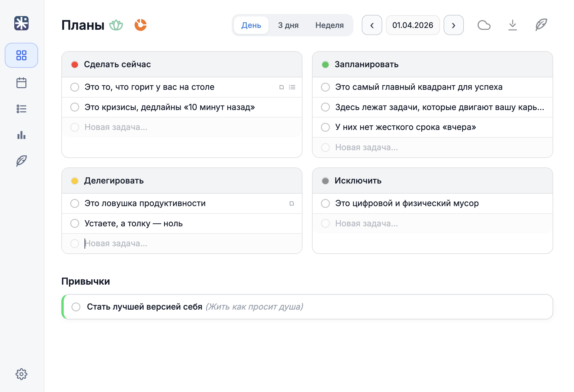Open the subtasks list icon on the first task
574x392 pixels.
[292, 87]
